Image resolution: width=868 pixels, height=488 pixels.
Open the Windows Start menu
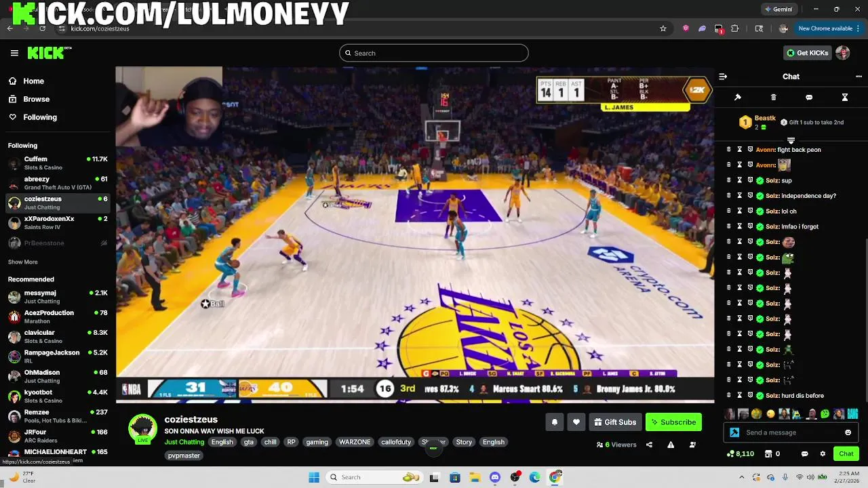(x=314, y=477)
